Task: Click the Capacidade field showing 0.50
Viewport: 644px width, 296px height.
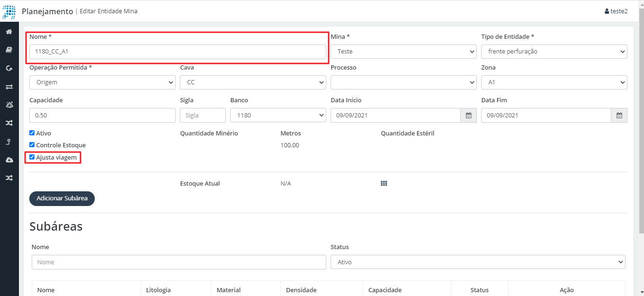Action: click(102, 116)
